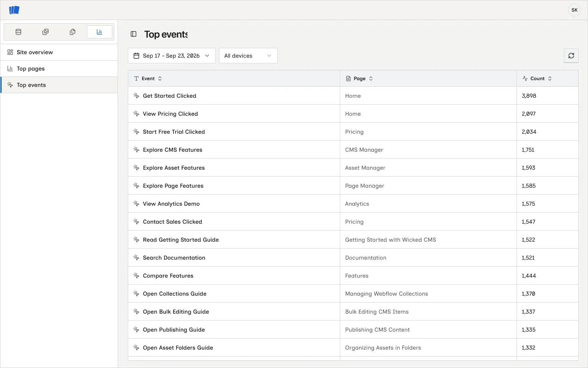The height and width of the screenshot is (368, 588).
Task: Click the event icon for Search Documentation
Action: pos(136,258)
